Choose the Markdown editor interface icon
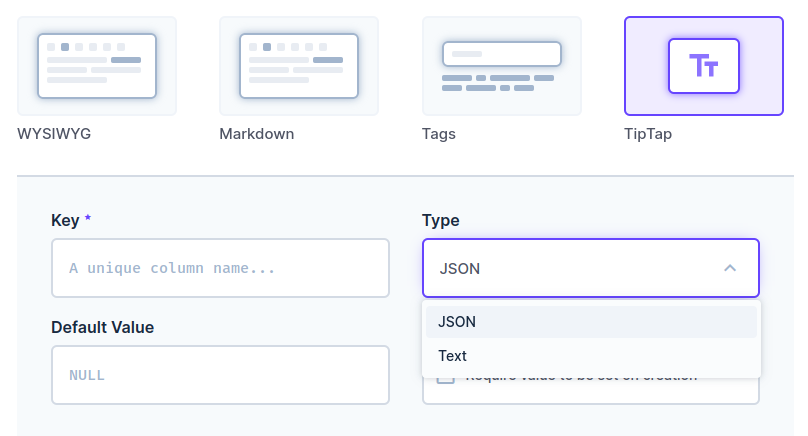The image size is (808, 436). coord(299,66)
